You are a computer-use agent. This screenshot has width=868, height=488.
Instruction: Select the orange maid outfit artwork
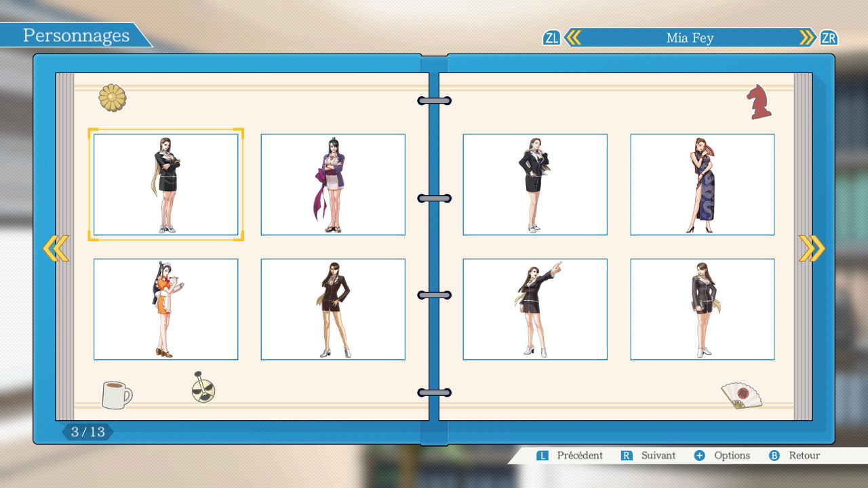[x=165, y=309]
